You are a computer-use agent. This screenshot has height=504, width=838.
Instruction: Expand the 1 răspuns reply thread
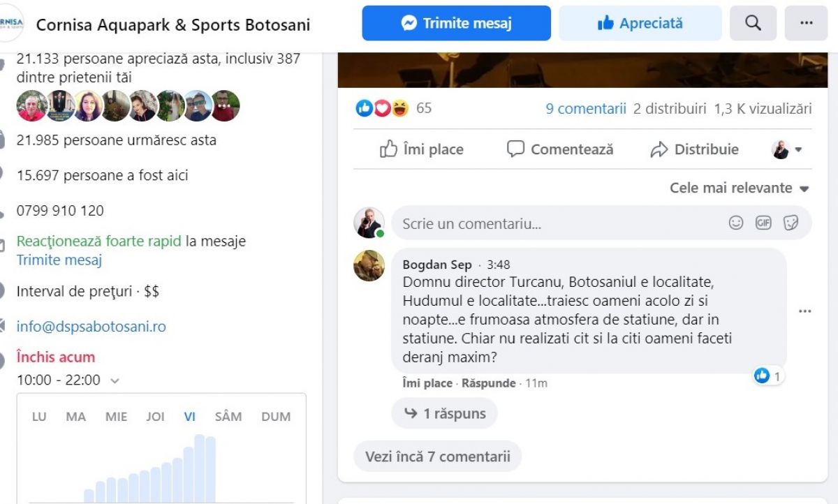pos(445,413)
